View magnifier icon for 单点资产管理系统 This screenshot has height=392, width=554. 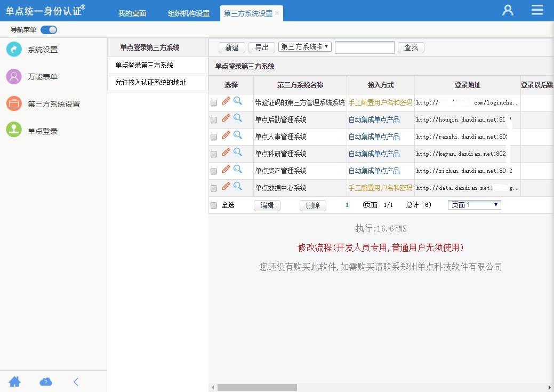click(238, 169)
